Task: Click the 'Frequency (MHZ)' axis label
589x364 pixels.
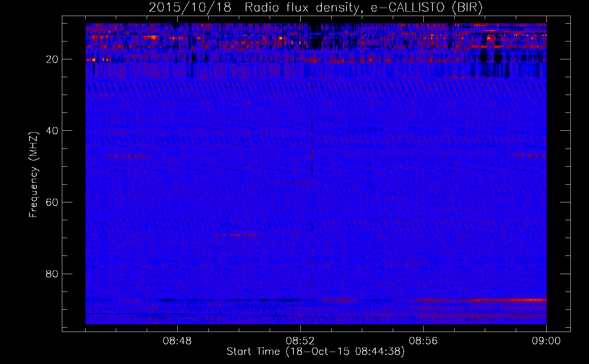Action: 33,175
